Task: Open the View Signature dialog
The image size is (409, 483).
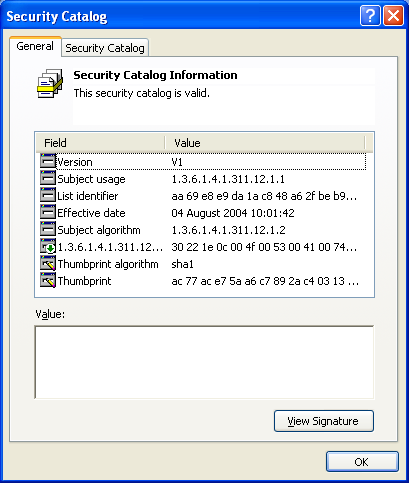Action: [x=324, y=421]
